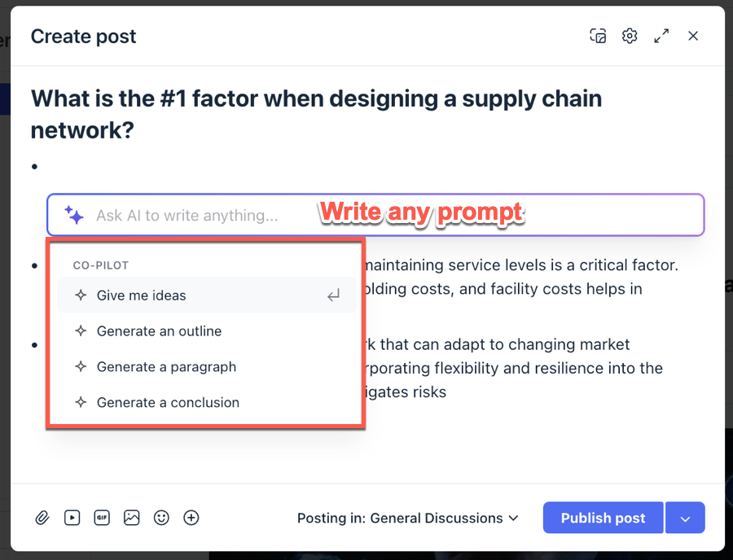Click the plus circle icon for more inserts

(191, 518)
